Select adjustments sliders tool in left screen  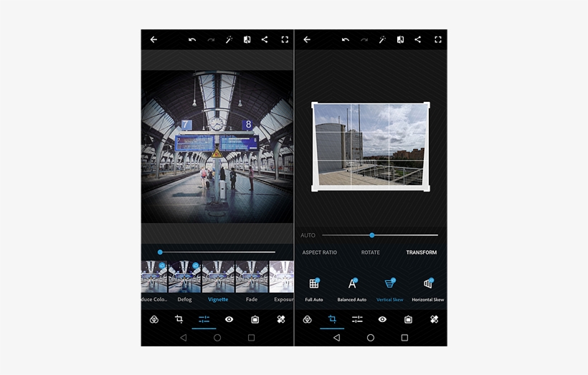pos(204,320)
